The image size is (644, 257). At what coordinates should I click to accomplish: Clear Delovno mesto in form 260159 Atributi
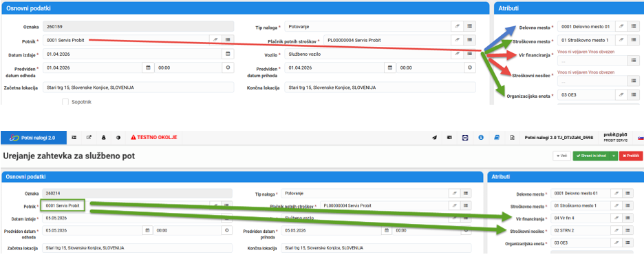tap(621, 27)
